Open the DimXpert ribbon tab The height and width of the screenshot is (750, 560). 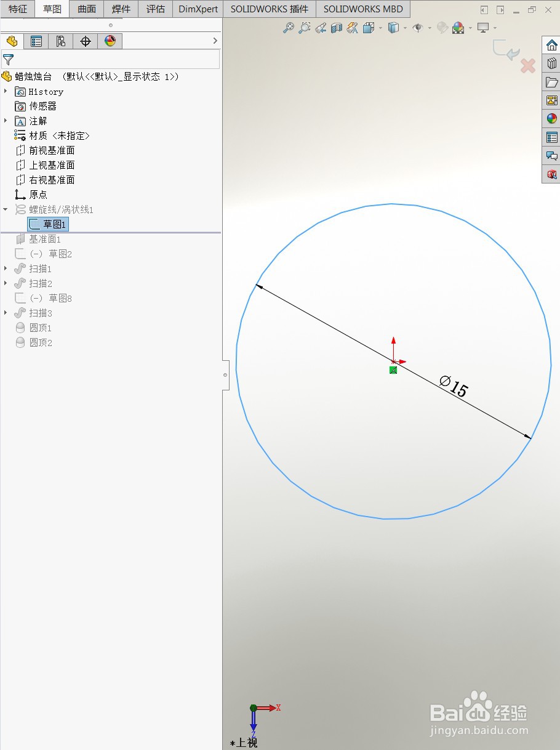point(198,9)
